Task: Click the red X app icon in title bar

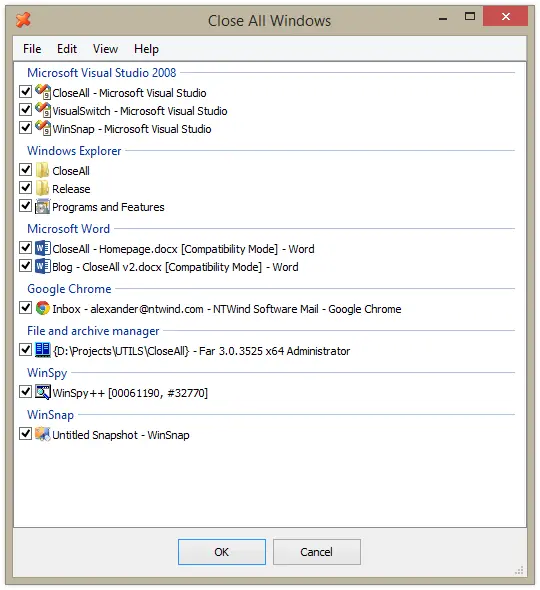Action: pyautogui.click(x=23, y=20)
